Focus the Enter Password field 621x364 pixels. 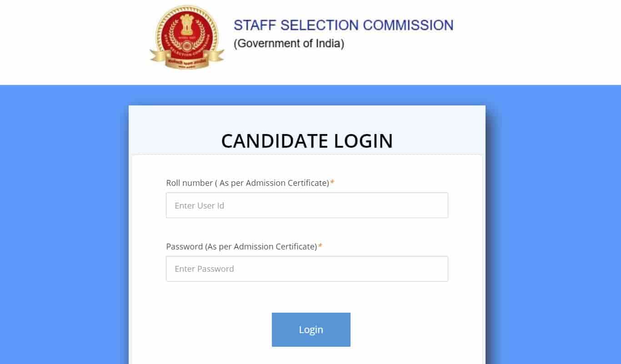click(x=307, y=269)
